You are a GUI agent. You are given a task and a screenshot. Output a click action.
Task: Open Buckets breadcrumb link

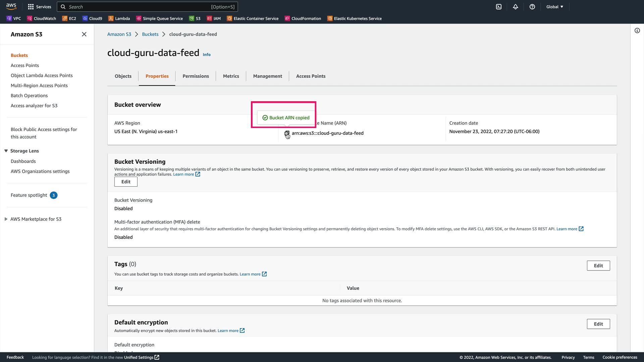point(150,34)
